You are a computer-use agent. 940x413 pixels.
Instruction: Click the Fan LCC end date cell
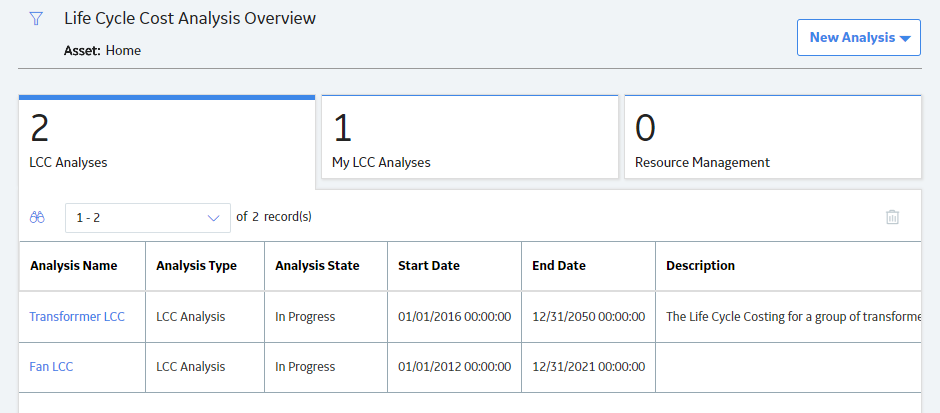588,367
